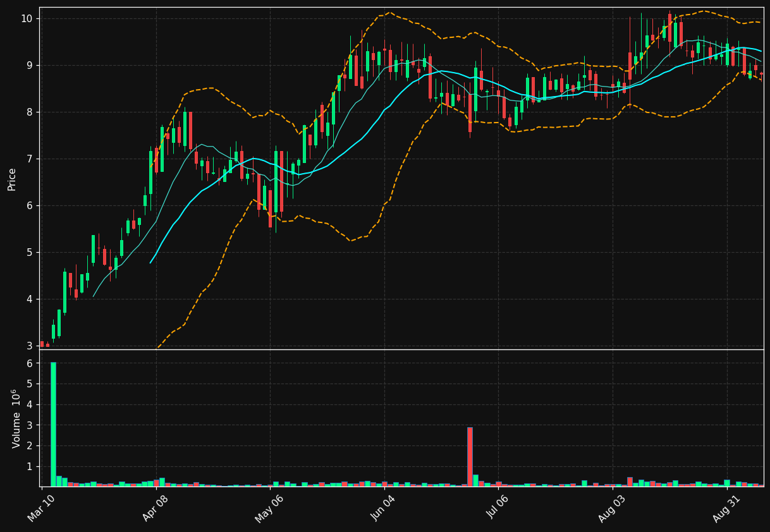The width and height of the screenshot is (770, 532).
Task: Click price axis tick 10
Action: (x=26, y=19)
